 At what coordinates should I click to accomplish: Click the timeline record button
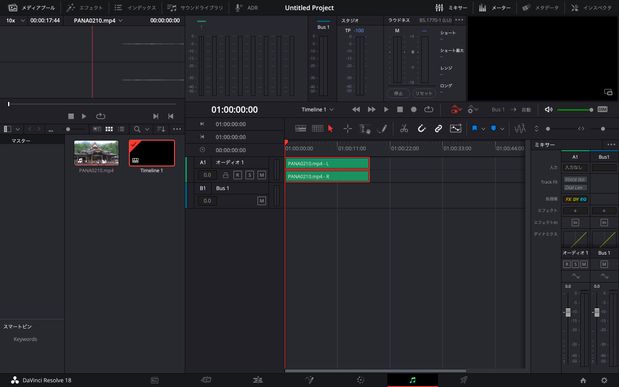click(x=414, y=109)
